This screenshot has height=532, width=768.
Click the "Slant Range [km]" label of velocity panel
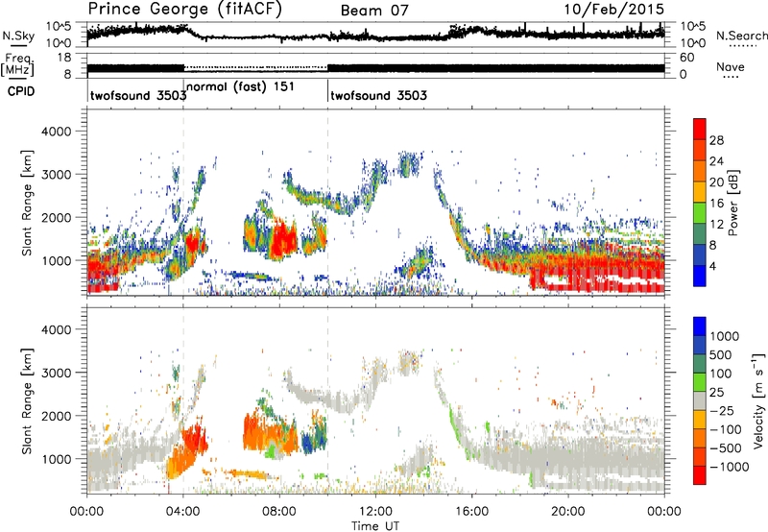click(27, 400)
